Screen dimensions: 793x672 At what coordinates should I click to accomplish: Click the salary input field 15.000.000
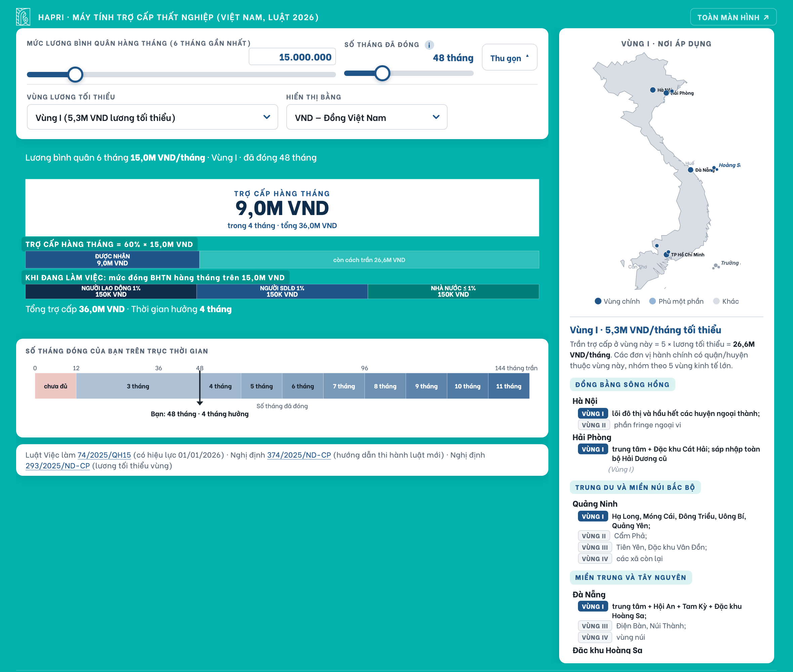click(292, 57)
